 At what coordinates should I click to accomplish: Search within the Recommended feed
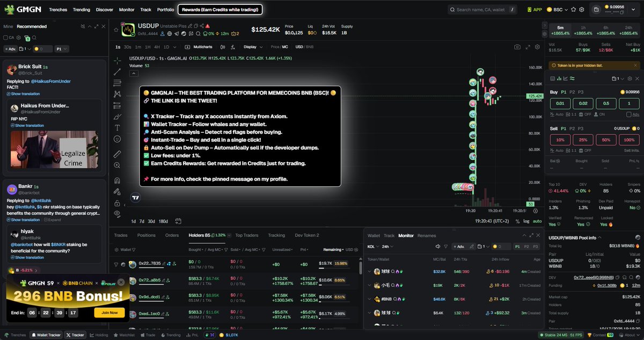click(x=34, y=38)
